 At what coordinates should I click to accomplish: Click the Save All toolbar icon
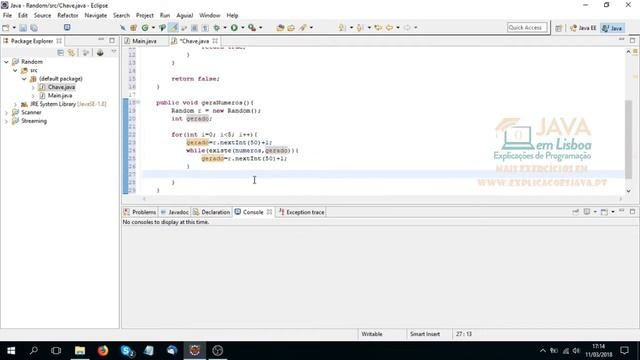point(34,28)
